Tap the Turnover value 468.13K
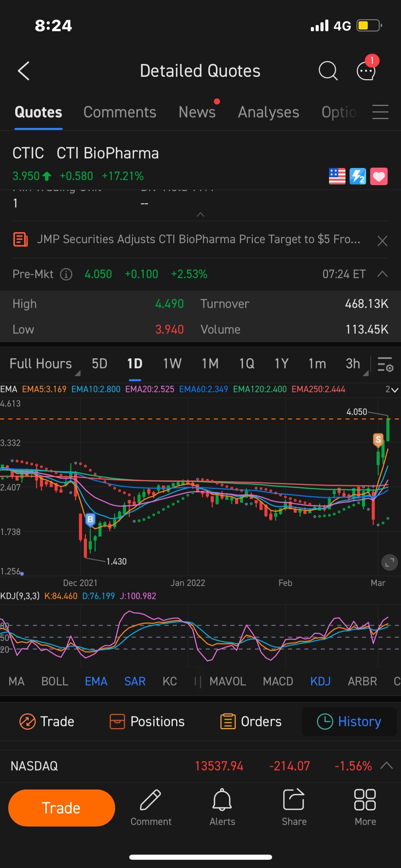 click(x=367, y=304)
